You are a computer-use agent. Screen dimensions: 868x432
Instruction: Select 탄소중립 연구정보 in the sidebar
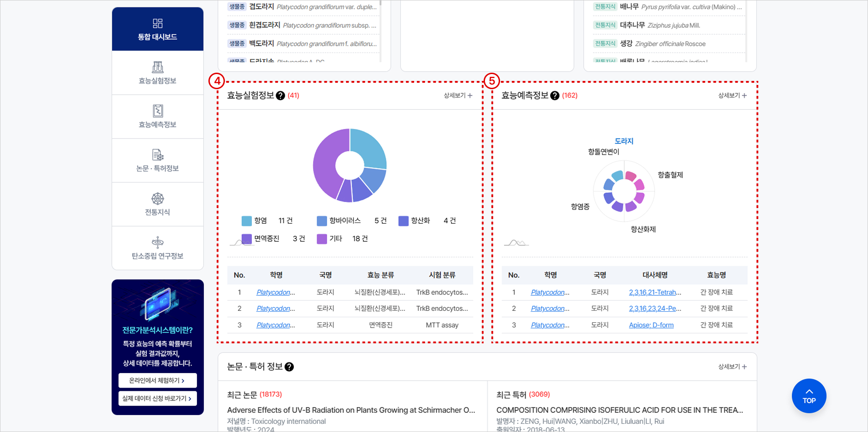[x=157, y=248]
